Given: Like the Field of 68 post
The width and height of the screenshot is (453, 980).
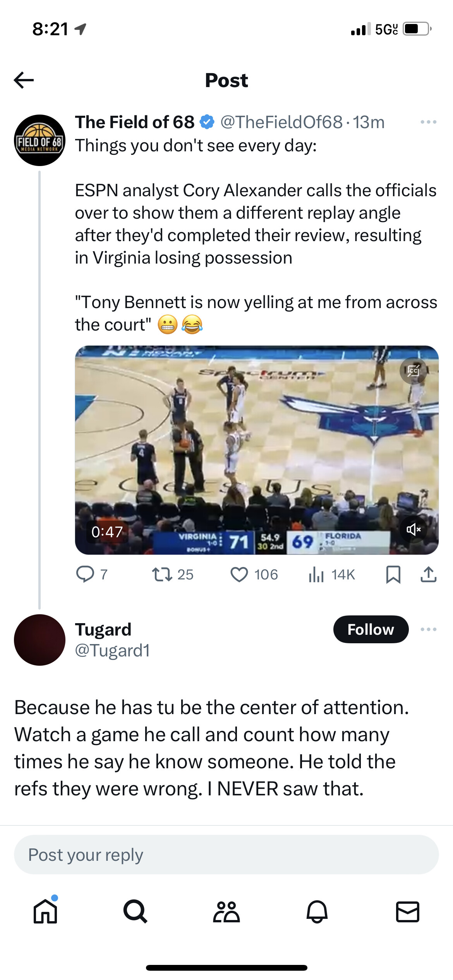Looking at the screenshot, I should pos(239,574).
